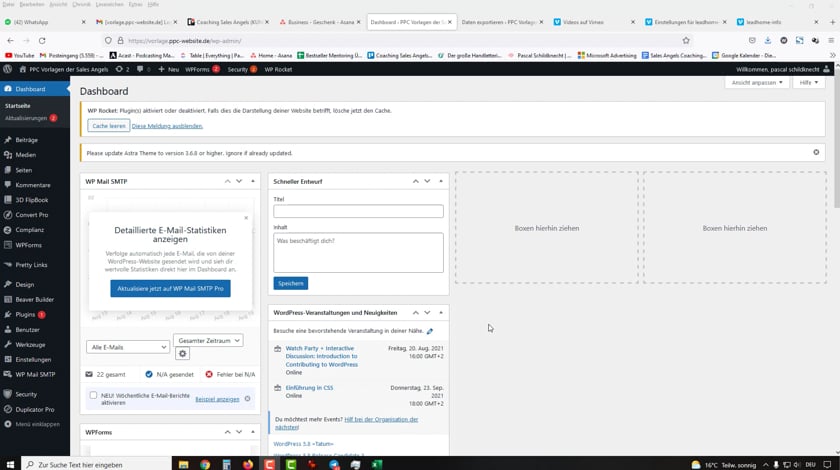
Task: Dismiss the Astra Theme update notice
Action: (x=816, y=153)
